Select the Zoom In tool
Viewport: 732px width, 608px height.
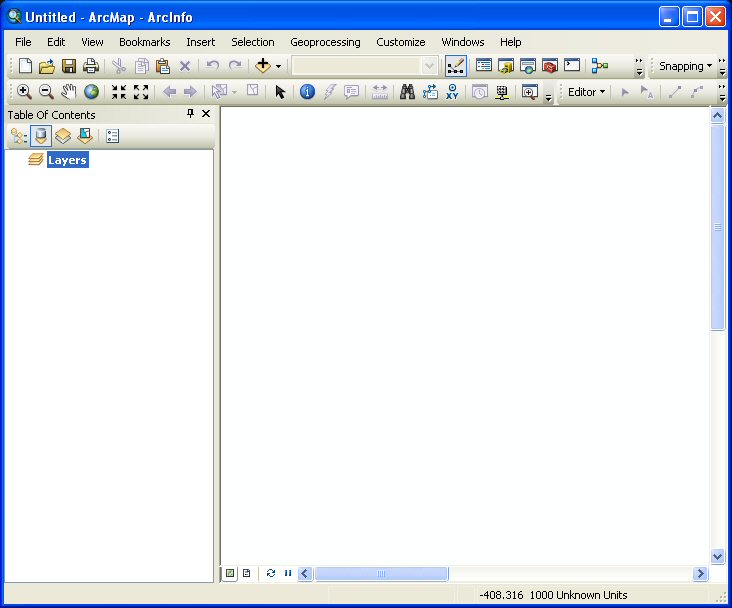(24, 92)
